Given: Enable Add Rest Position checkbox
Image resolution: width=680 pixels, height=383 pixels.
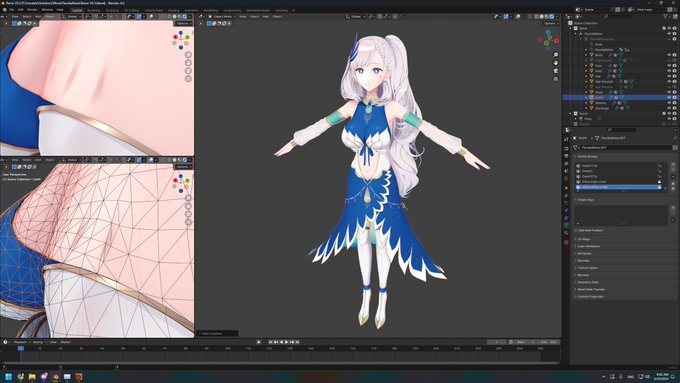Looking at the screenshot, I should click(x=576, y=230).
